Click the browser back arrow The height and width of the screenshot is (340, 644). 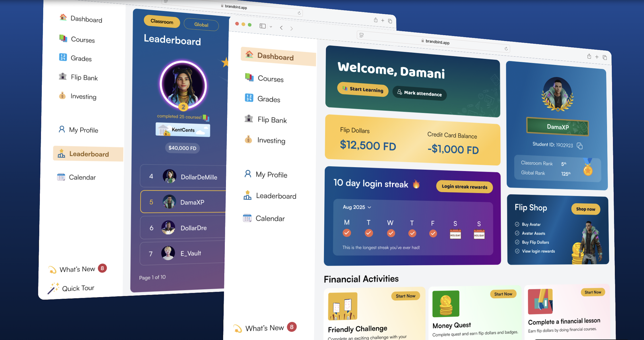coord(281,28)
